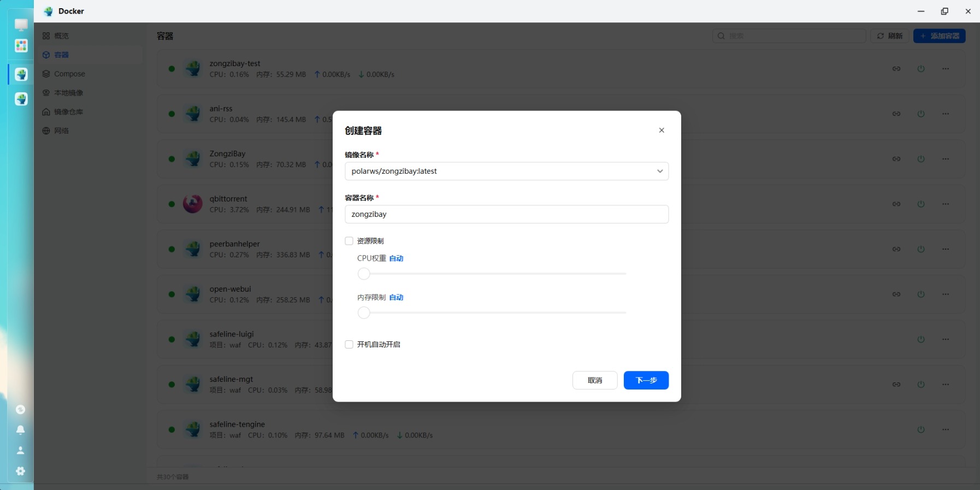
Task: Power off zongzibay-test container
Action: (x=921, y=69)
